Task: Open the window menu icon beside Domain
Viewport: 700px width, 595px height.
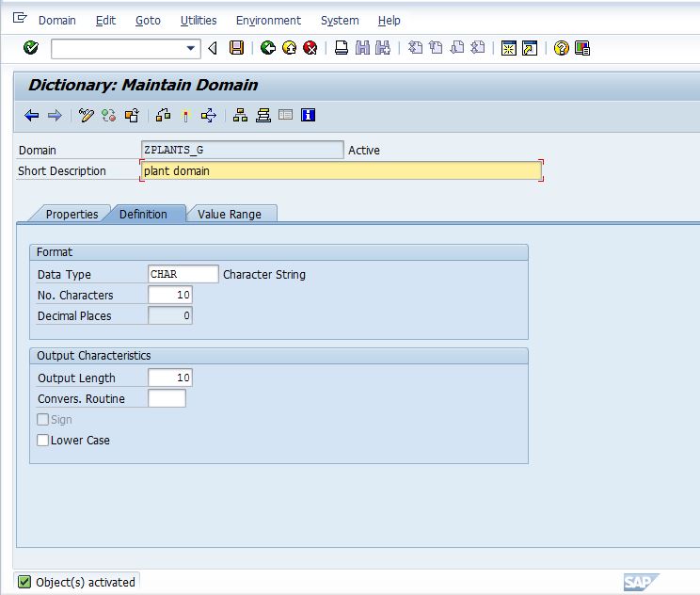Action: tap(20, 18)
